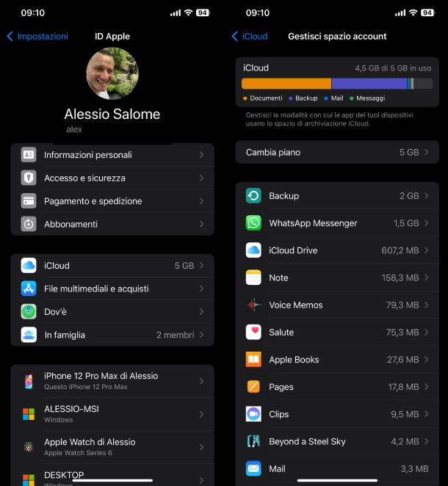Open Informazioni personali via its chevron
Screen dimensions: 448x486
click(201, 155)
